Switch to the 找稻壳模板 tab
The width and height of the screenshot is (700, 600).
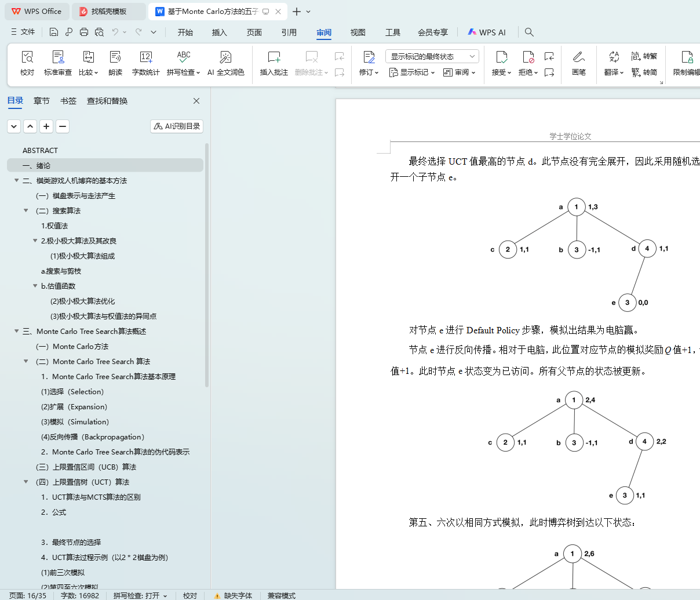pos(109,11)
